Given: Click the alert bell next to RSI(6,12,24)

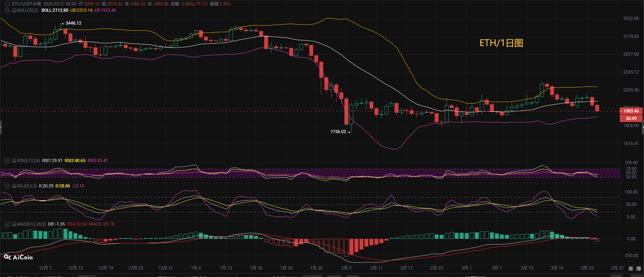Looking at the screenshot, I should coord(14,161).
